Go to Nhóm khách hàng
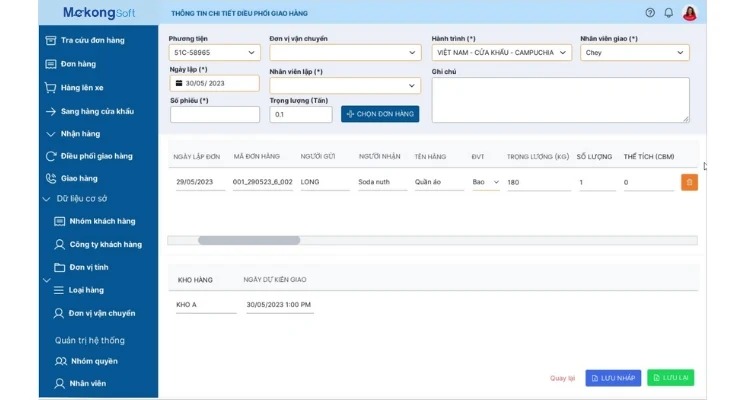Screen dimensions: 750x400 tap(101, 221)
